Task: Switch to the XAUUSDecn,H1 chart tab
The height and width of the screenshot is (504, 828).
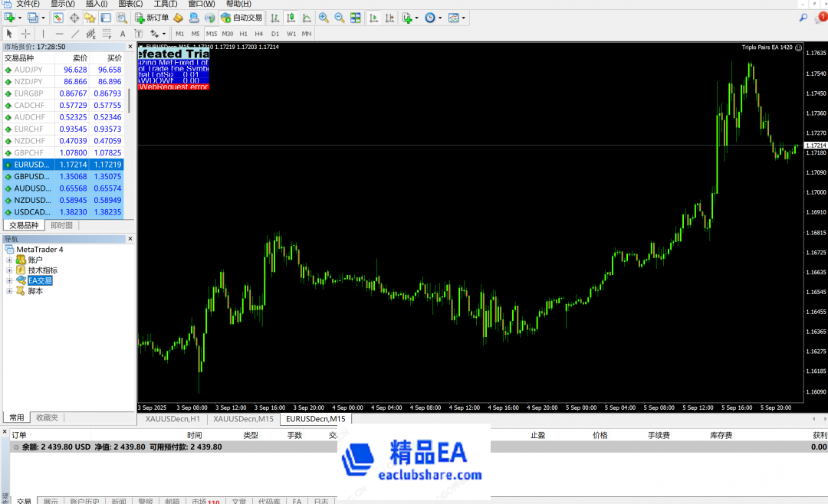Action: click(172, 419)
